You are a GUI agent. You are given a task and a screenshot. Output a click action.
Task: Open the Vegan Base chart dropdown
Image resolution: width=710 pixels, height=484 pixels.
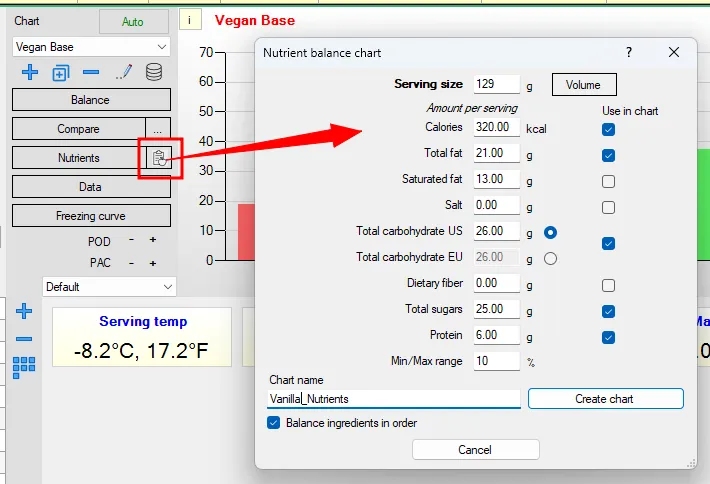click(x=91, y=47)
